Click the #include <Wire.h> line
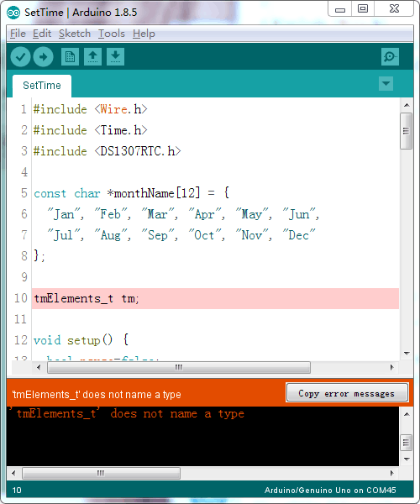This screenshot has width=420, height=504. [90, 109]
